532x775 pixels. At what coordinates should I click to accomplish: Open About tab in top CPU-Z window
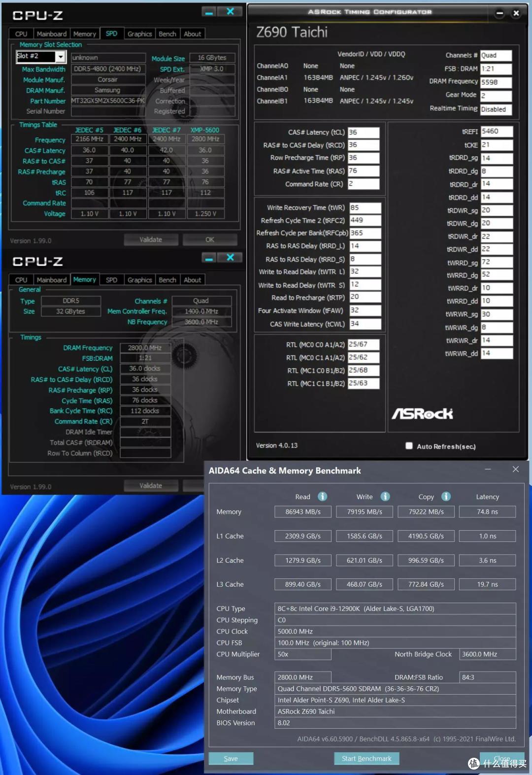point(193,34)
